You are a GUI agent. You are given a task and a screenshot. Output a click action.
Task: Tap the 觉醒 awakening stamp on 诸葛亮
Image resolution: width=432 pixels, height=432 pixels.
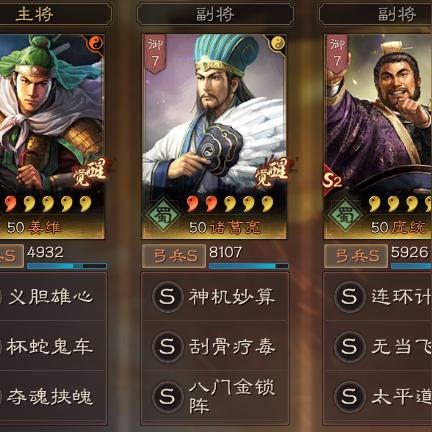(270, 173)
